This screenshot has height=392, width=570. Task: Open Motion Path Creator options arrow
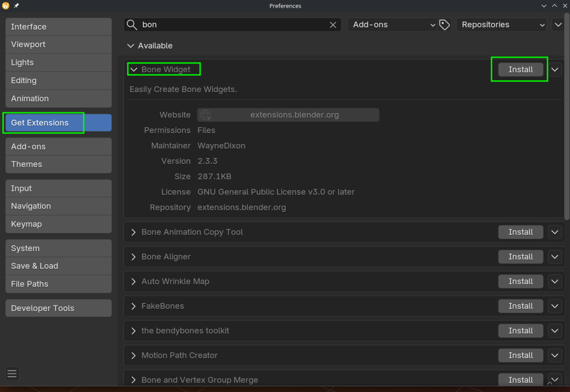555,356
